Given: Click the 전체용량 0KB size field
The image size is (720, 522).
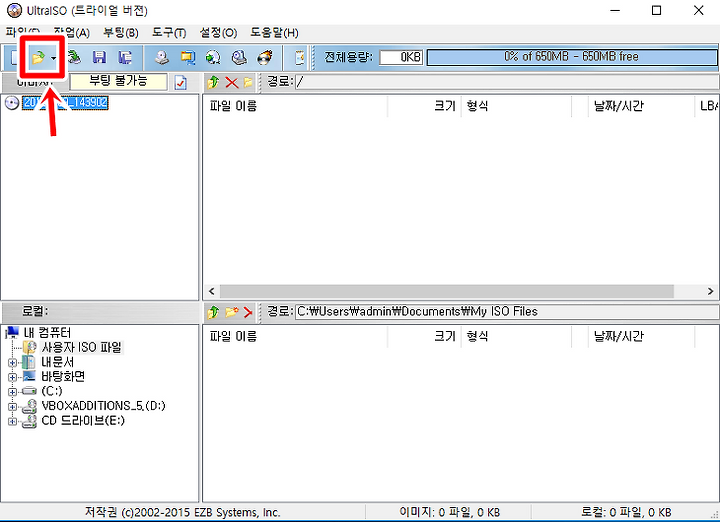Looking at the screenshot, I should tap(400, 57).
